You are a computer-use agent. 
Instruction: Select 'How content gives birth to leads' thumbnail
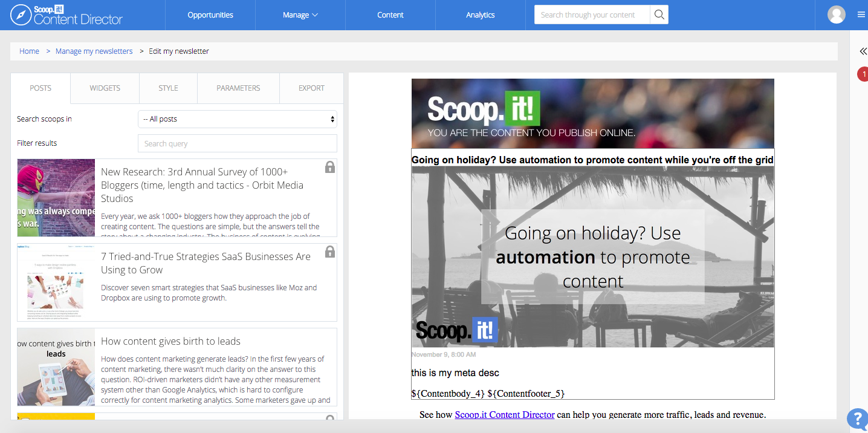tap(56, 367)
